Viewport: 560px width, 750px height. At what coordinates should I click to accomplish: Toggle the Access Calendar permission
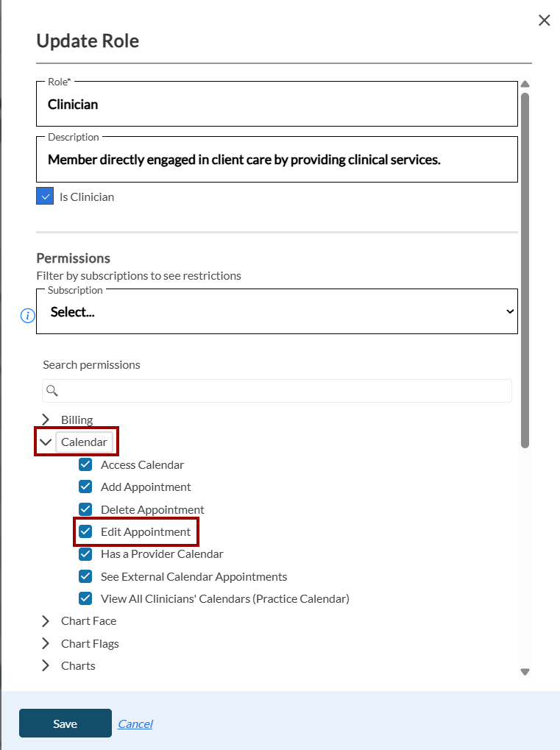coord(85,464)
